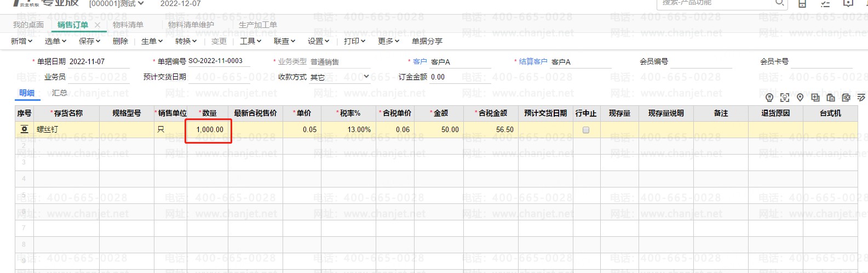The width and height of the screenshot is (868, 273).
Task: Switch to the 生产加工单 tab
Action: click(x=258, y=25)
